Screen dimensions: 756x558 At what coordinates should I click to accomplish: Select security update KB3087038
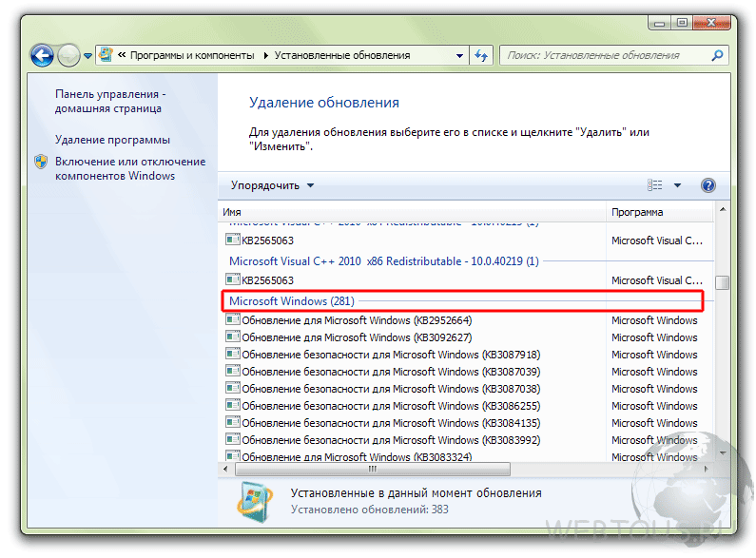tap(467, 389)
